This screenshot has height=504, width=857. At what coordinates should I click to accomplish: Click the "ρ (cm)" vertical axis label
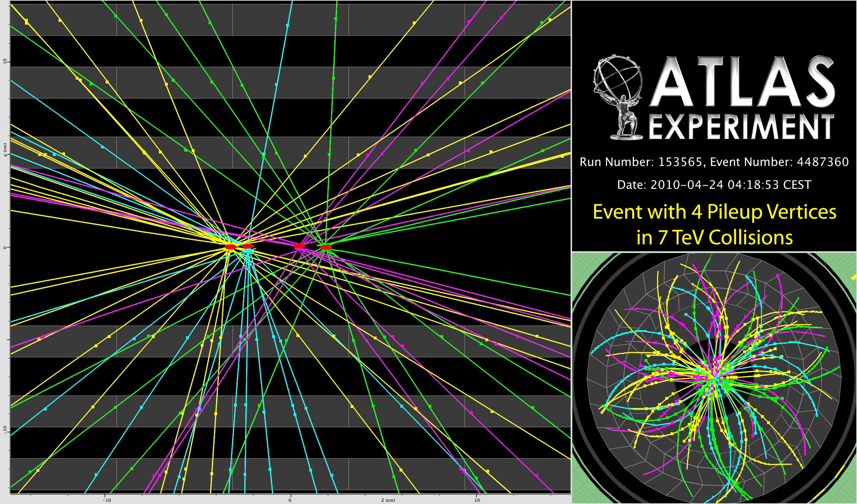click(x=5, y=150)
